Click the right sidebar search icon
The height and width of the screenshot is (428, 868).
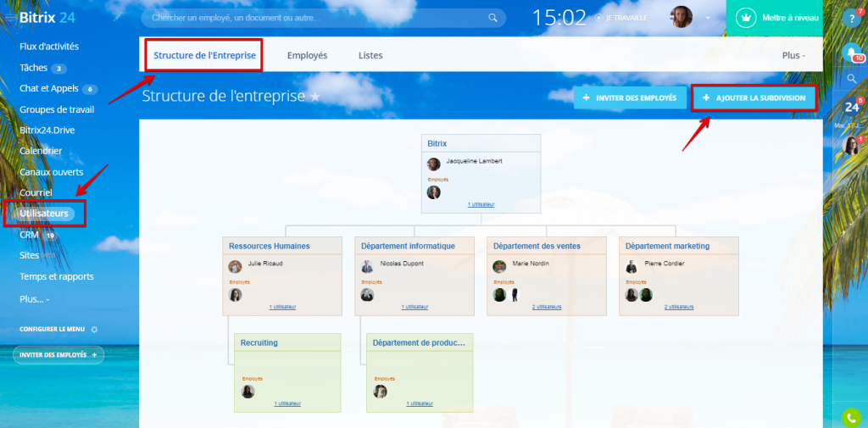point(852,79)
